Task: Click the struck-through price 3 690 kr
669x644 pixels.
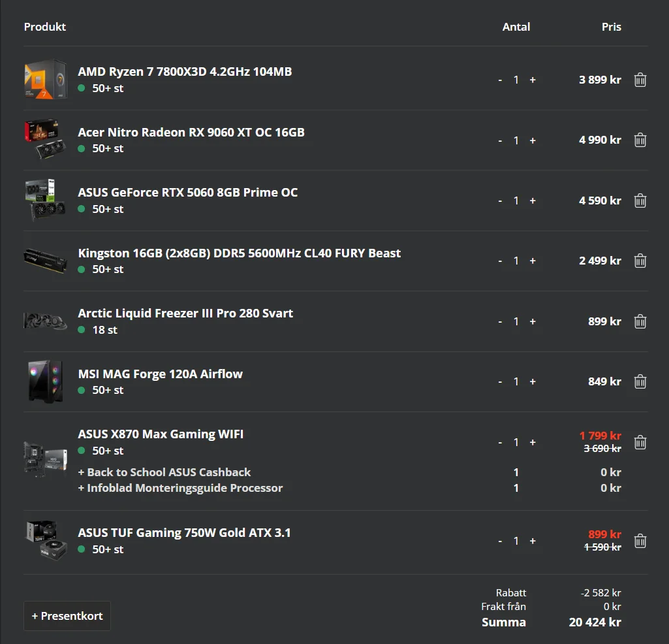Action: [x=602, y=449]
